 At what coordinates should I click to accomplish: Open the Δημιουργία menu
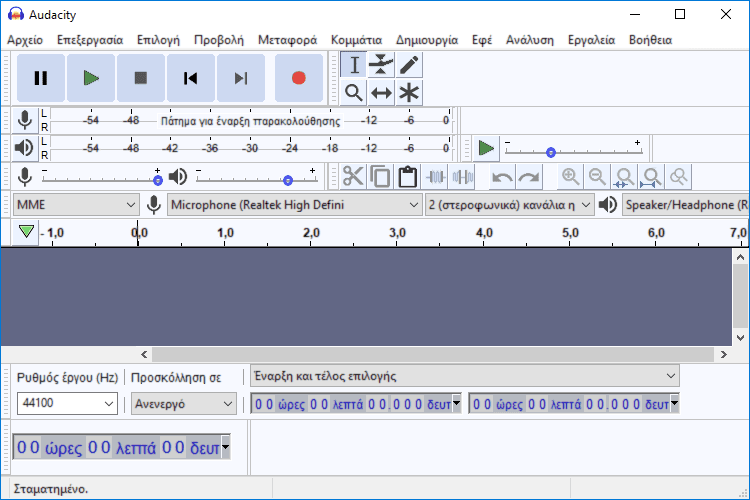[x=427, y=40]
